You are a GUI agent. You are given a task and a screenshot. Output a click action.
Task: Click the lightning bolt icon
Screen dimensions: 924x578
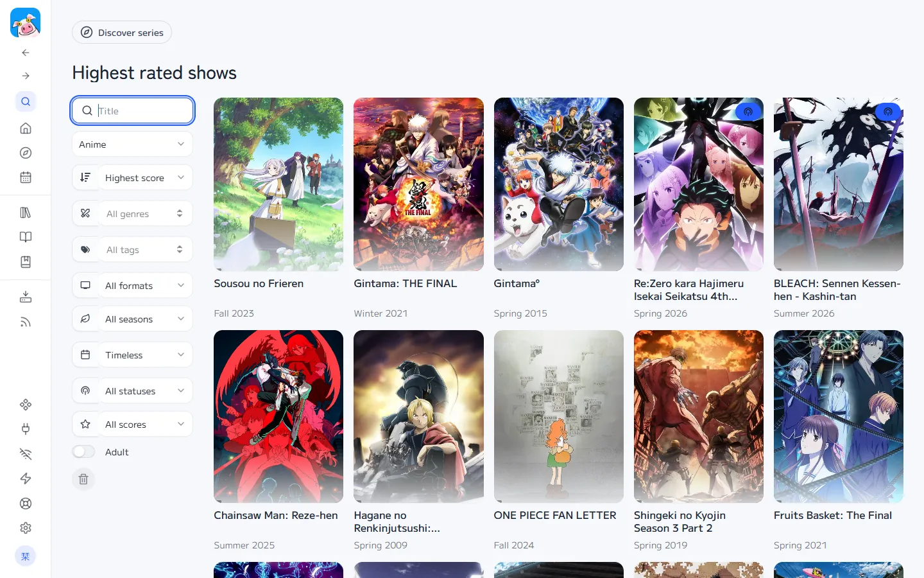26,478
